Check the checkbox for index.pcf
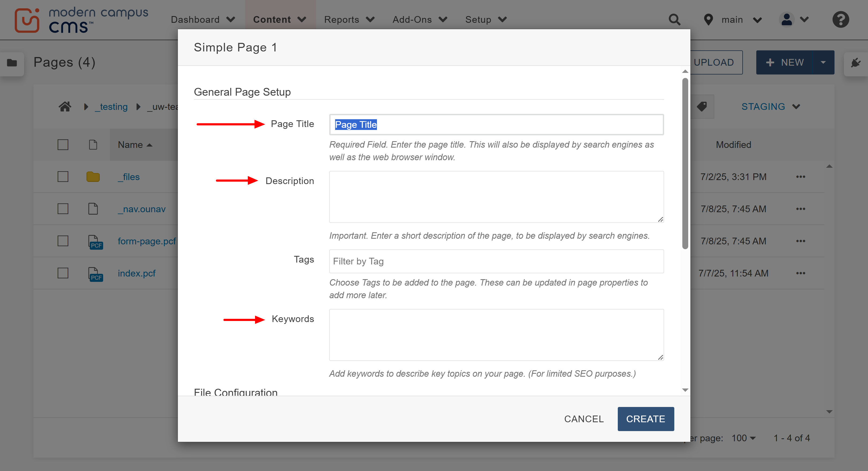868x471 pixels. pos(63,273)
